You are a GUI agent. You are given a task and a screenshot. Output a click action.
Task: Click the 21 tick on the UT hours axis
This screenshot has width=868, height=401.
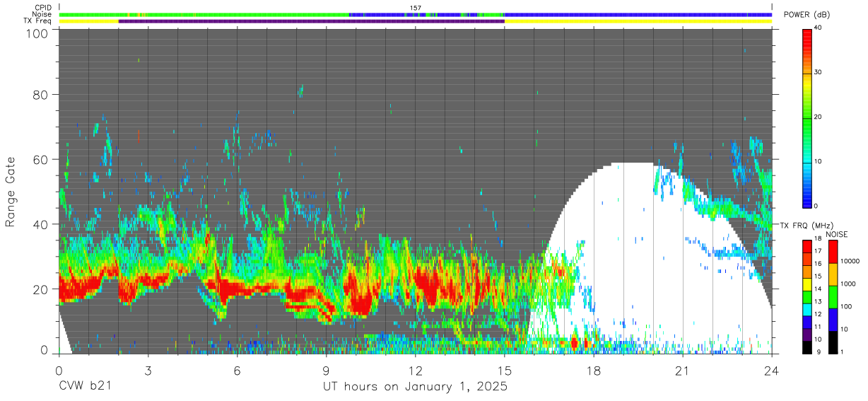[x=683, y=370]
